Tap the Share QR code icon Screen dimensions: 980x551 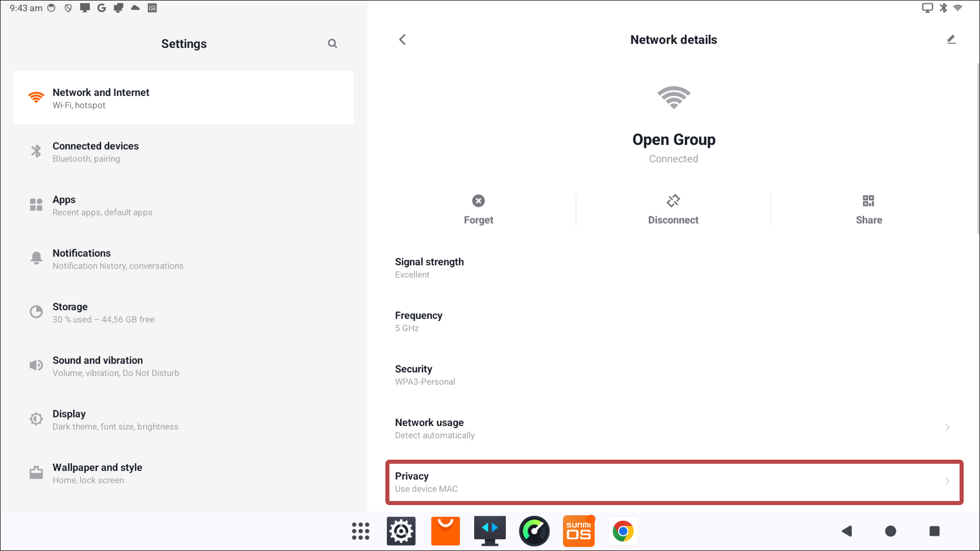click(869, 201)
